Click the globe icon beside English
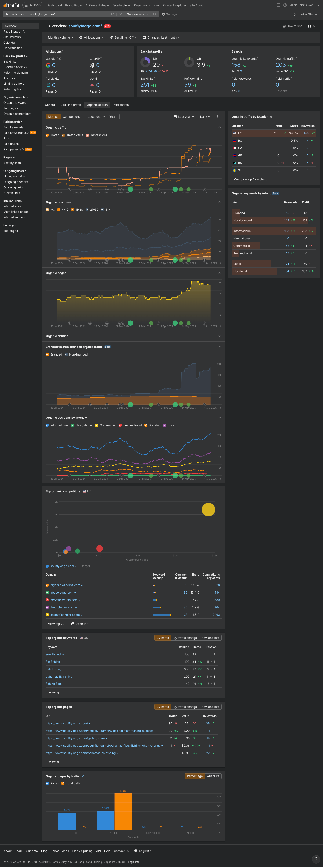This screenshot has width=323, height=868. click(136, 851)
